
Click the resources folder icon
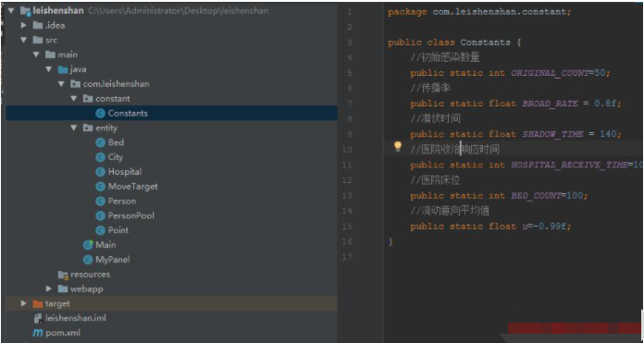click(x=63, y=275)
